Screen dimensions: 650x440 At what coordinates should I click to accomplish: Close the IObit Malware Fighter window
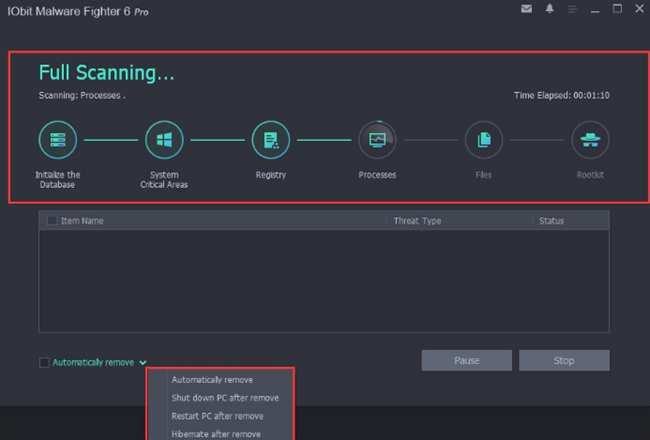[639, 8]
